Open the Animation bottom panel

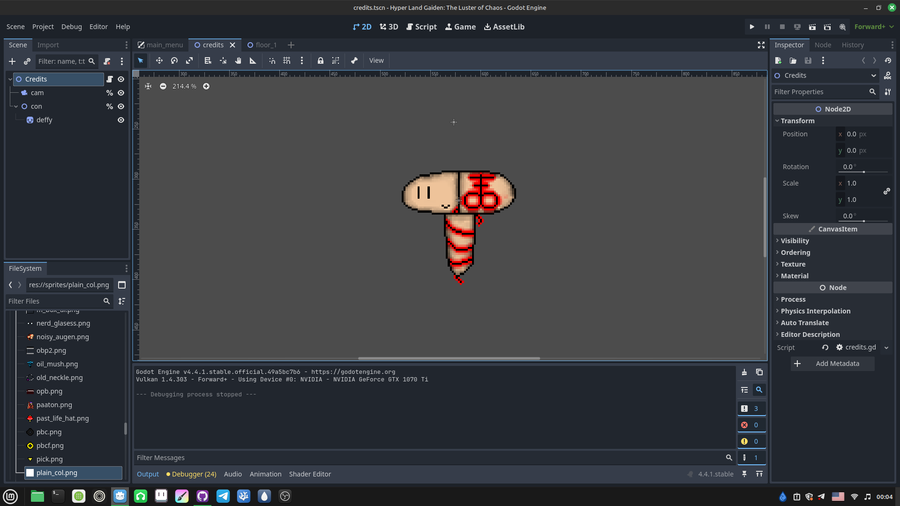pyautogui.click(x=265, y=474)
